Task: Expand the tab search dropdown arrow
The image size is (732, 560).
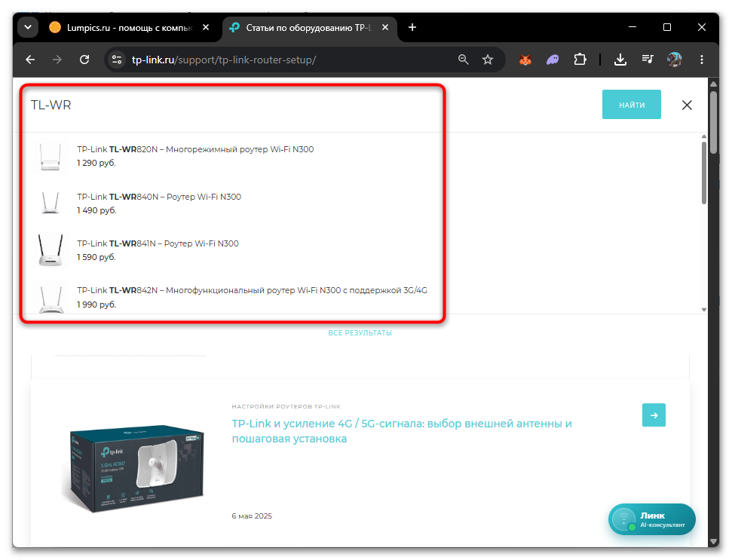Action: [28, 28]
